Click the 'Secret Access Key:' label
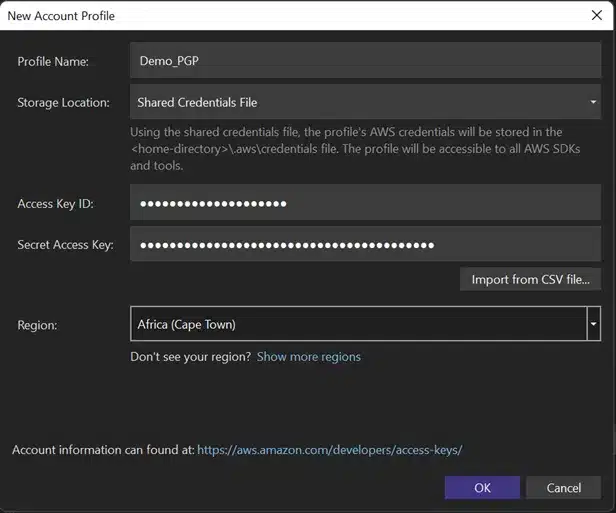Viewport: 616px width, 513px height. pos(66,245)
